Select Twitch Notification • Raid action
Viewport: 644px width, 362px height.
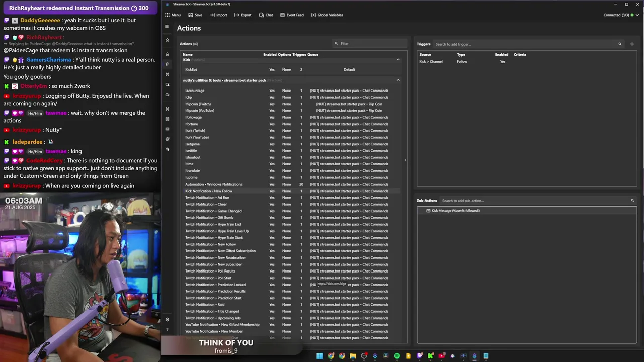point(292,305)
